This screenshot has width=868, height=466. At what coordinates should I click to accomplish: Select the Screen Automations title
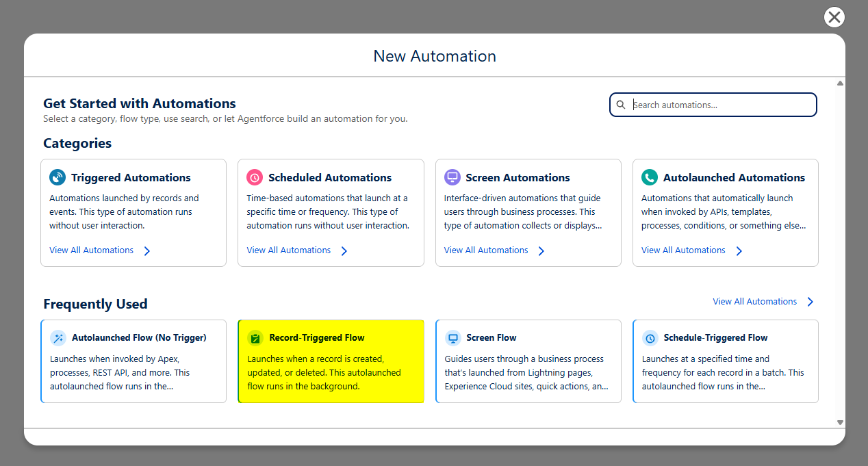click(518, 177)
